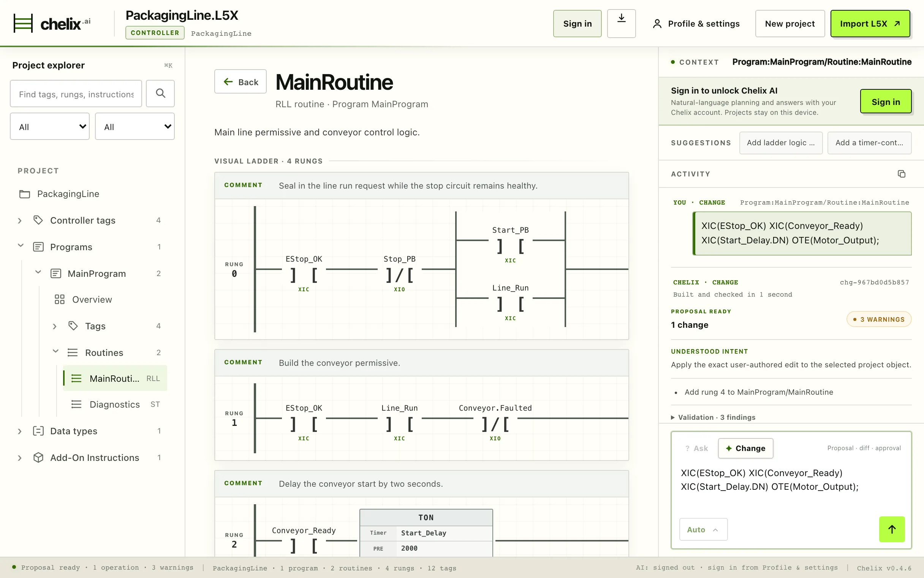Click Import L5X button
This screenshot has height=578, width=924.
870,23
